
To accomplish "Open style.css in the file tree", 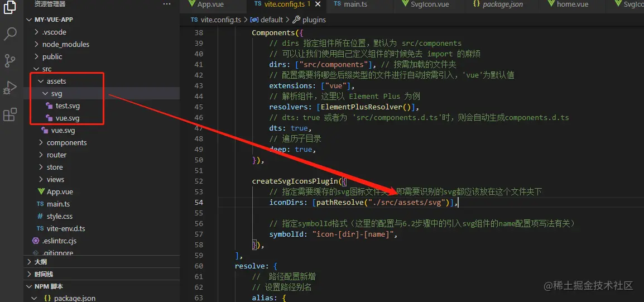I will coord(102,217).
